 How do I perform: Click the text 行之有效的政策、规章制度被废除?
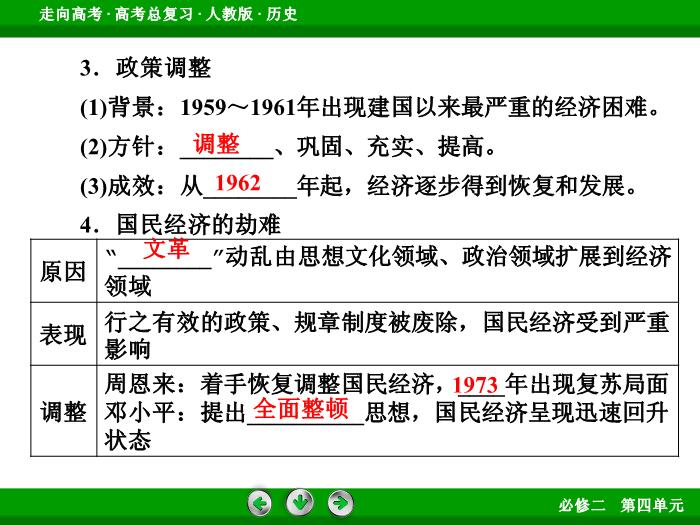(x=281, y=322)
